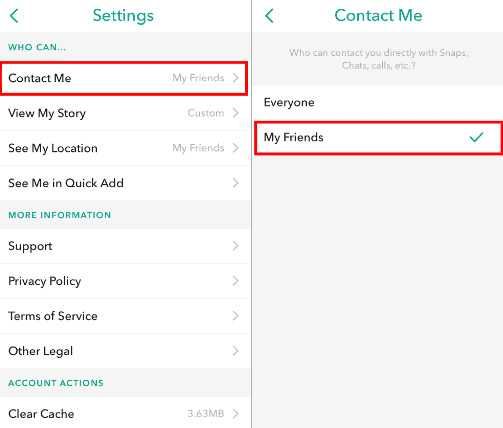Tap the chevron next to Privacy Policy
503x428 pixels.
236,281
